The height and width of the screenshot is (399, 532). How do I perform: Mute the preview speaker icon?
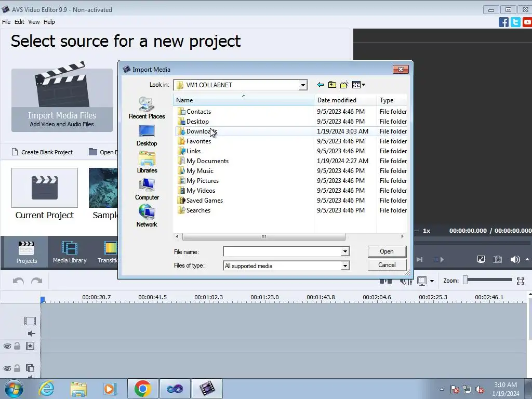[x=515, y=260]
